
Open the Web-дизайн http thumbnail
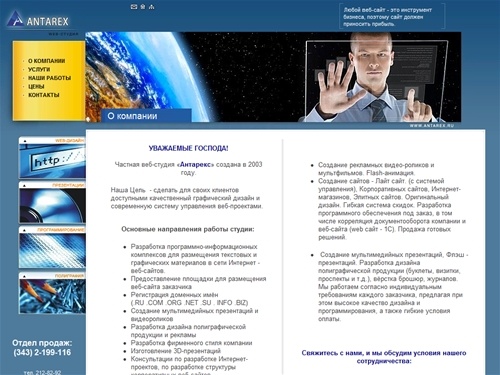[x=52, y=158]
